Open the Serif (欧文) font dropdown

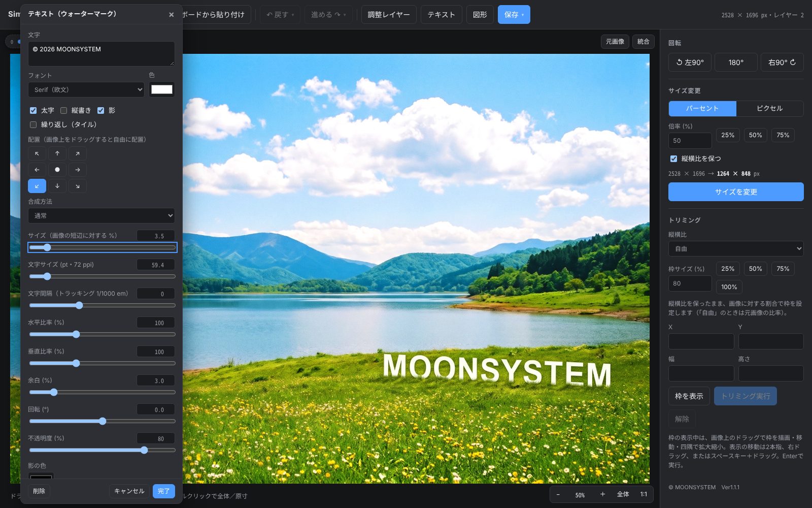pyautogui.click(x=86, y=90)
